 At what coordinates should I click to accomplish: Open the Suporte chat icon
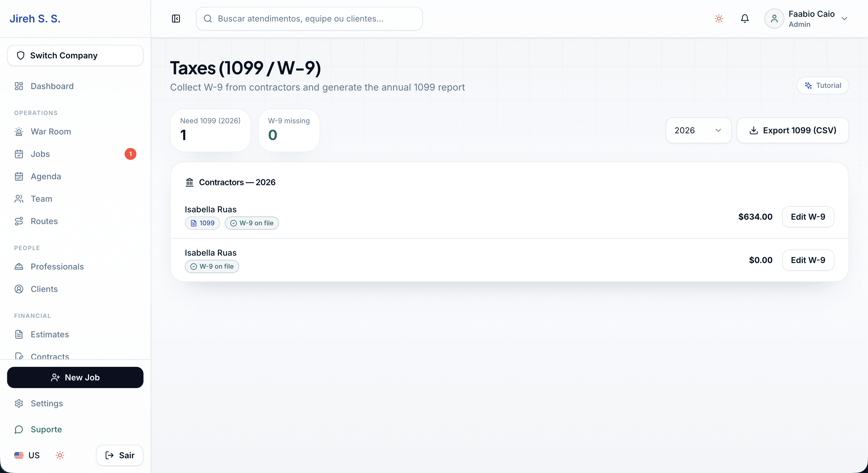pos(19,429)
